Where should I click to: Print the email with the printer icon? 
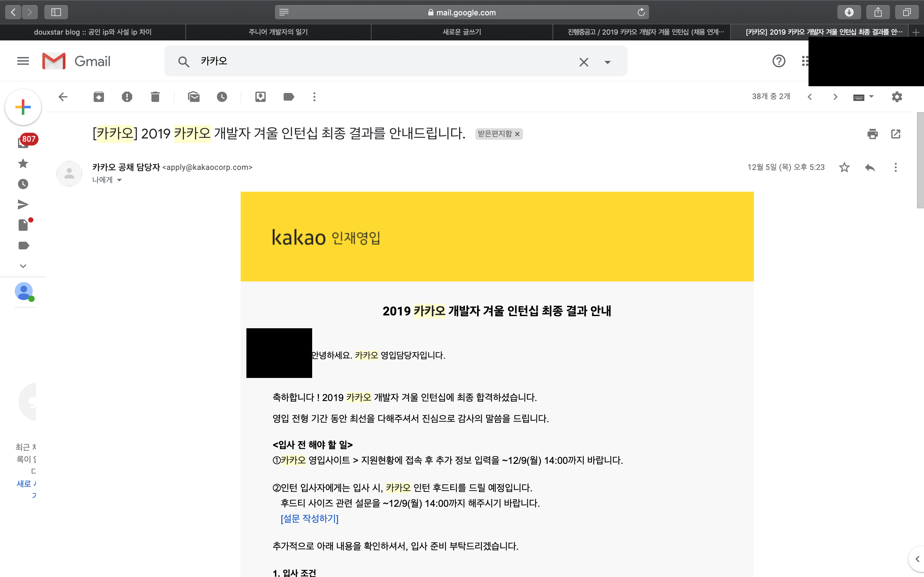point(872,134)
